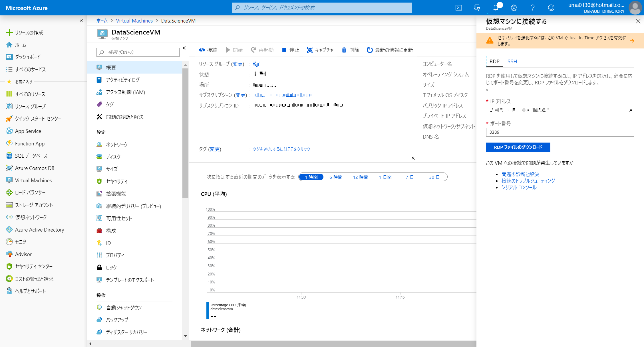Click the ポート番号 input field
644x347 pixels.
[560, 132]
